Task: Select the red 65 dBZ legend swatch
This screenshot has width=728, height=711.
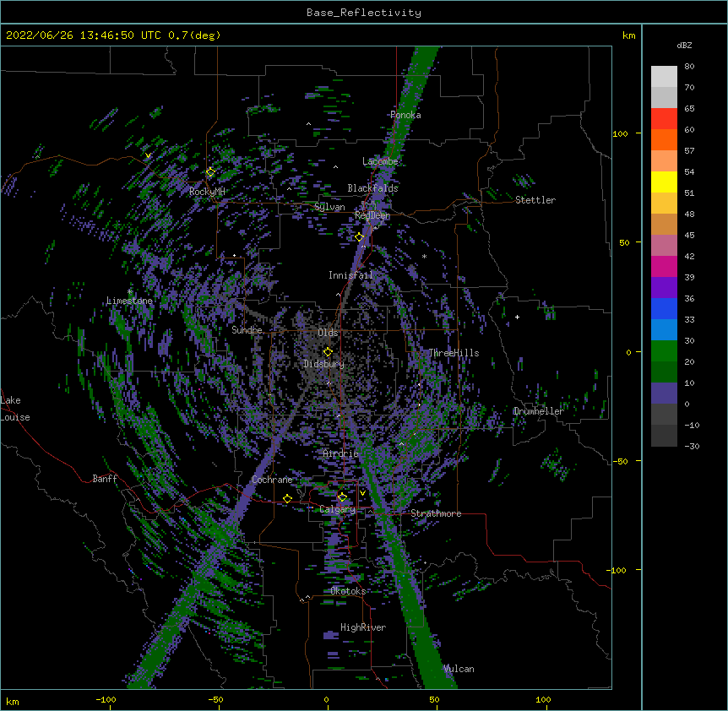Action: [664, 119]
